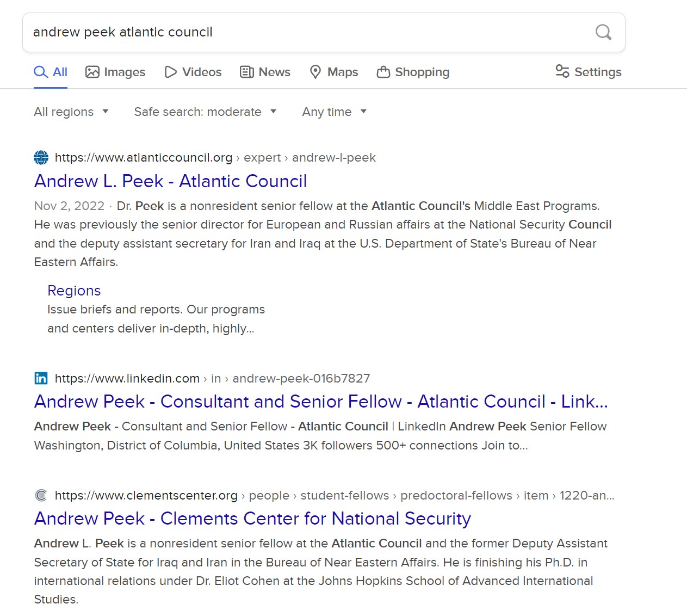687x616 pixels.
Task: Open the Clements Center for National Security result
Action: pos(252,519)
